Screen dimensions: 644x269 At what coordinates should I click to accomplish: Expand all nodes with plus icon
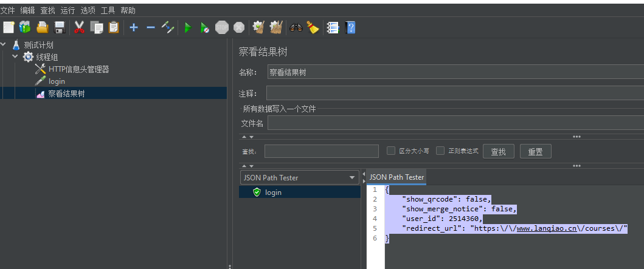tap(133, 27)
